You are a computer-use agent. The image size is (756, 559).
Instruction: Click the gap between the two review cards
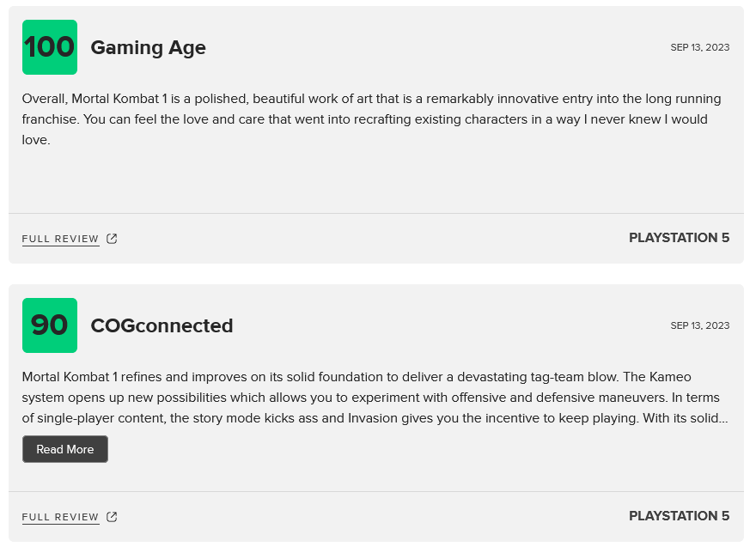tap(376, 274)
